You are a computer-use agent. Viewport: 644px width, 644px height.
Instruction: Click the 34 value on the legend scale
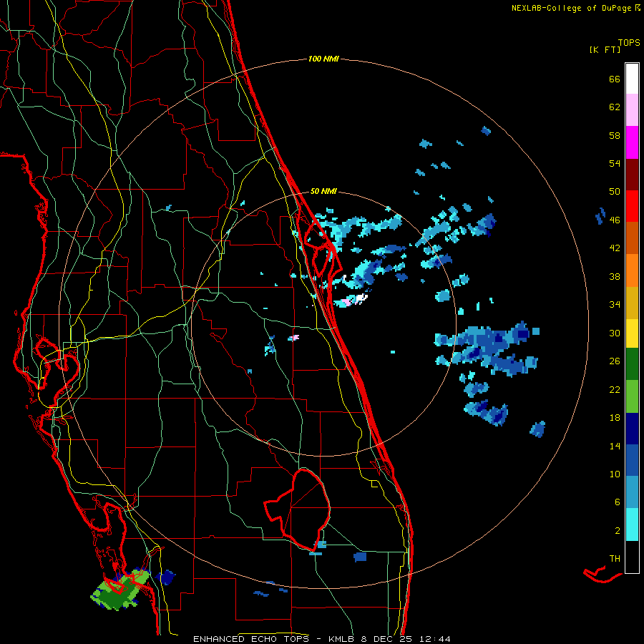click(615, 305)
